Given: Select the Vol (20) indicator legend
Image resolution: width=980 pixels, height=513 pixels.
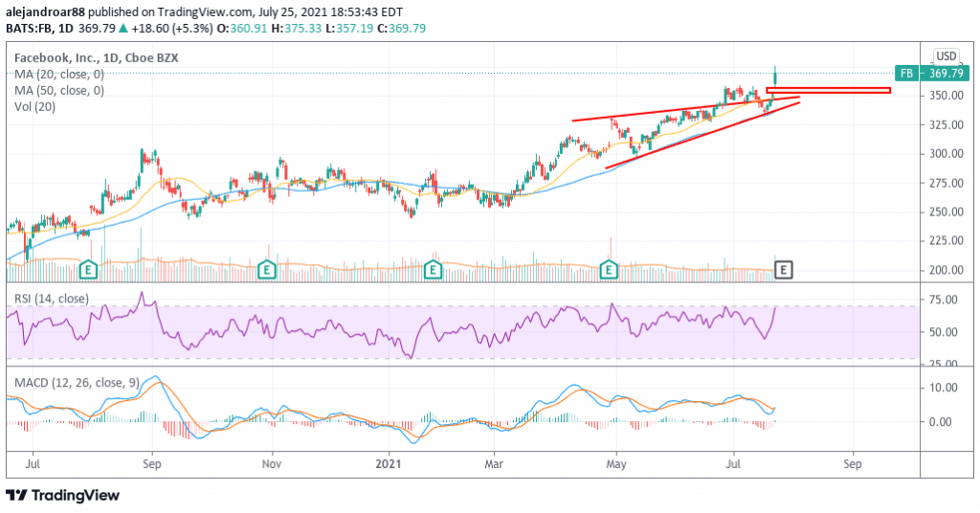Looking at the screenshot, I should click(35, 107).
